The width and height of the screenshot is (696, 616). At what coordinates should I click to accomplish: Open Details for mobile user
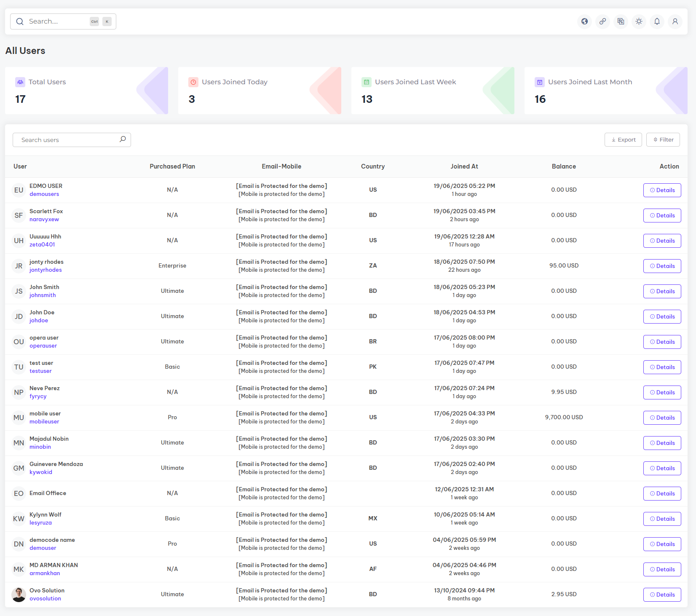(662, 418)
